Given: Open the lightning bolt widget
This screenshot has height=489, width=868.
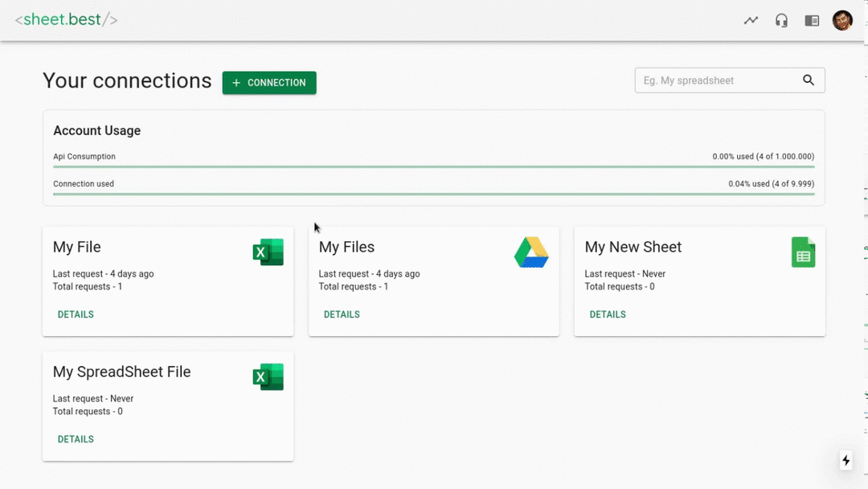Looking at the screenshot, I should 845,460.
